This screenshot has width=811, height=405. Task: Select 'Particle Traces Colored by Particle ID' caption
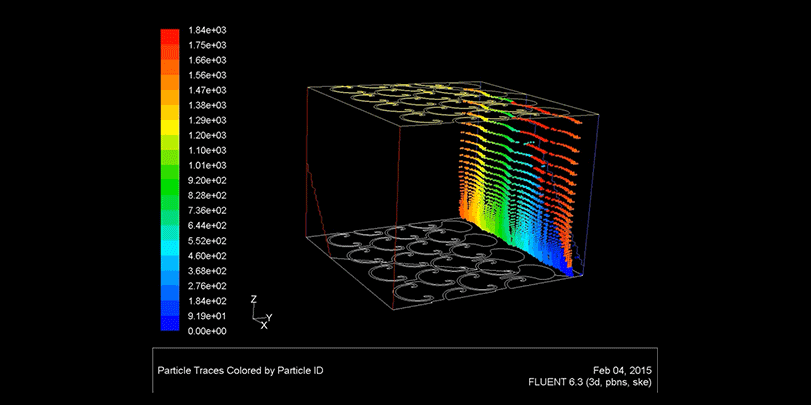click(240, 370)
